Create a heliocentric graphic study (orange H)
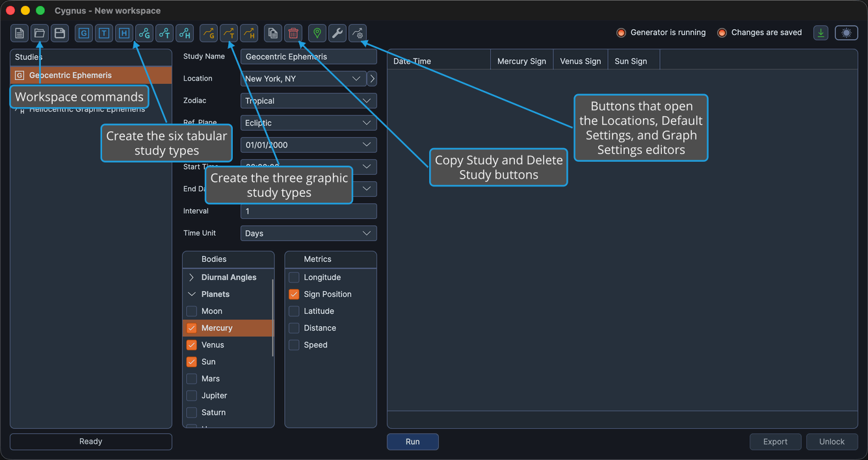Viewport: 868px width, 460px height. [248, 33]
